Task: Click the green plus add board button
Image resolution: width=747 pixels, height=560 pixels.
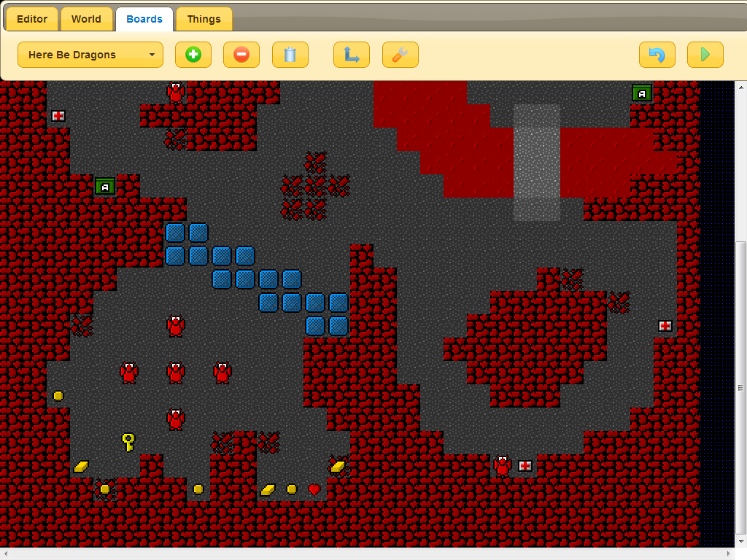Action: pos(193,55)
